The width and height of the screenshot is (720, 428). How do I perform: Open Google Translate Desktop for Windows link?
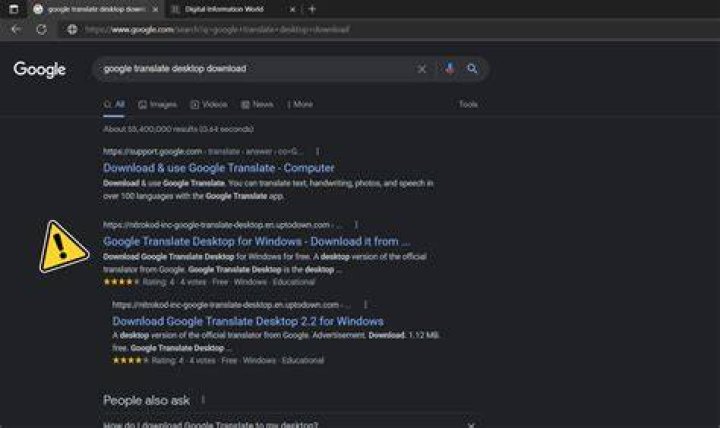pos(256,242)
